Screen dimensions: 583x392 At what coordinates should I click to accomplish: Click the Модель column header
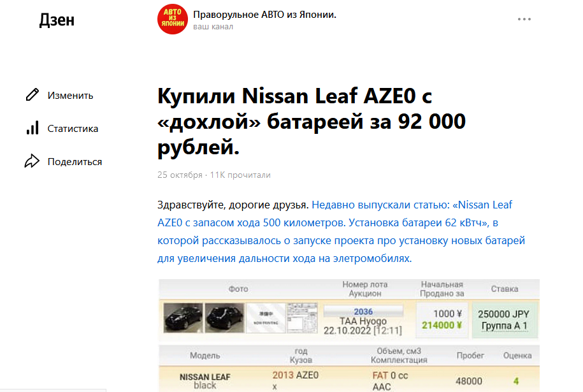pyautogui.click(x=205, y=356)
